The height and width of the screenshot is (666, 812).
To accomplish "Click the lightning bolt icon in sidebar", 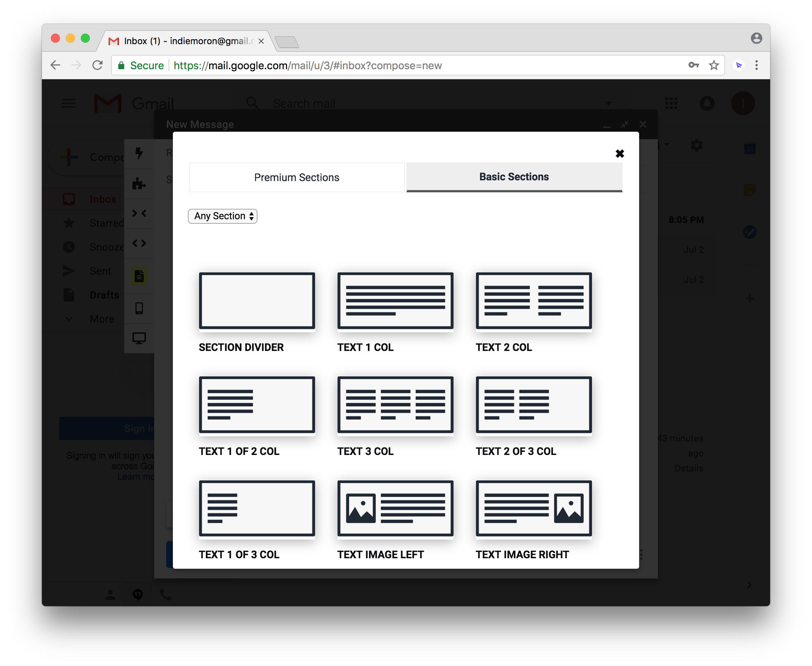I will (139, 153).
